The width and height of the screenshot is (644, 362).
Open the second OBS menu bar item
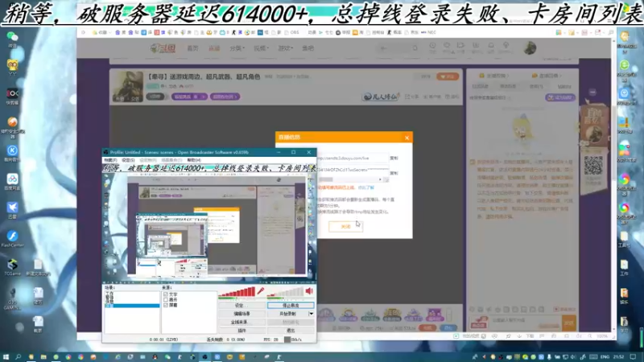point(128,160)
